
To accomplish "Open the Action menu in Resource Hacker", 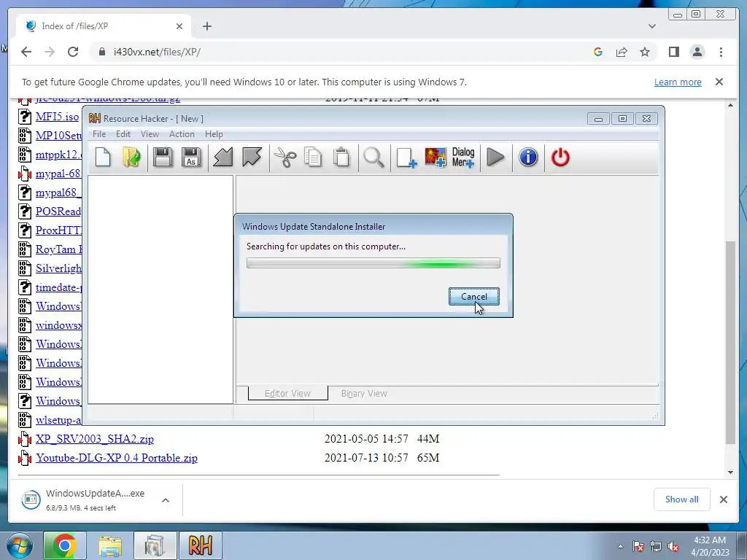I will pos(182,134).
